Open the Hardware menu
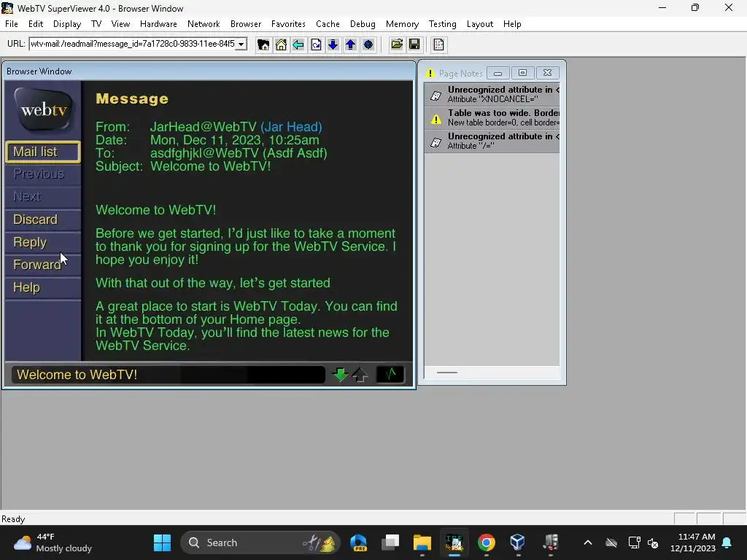 (x=158, y=24)
